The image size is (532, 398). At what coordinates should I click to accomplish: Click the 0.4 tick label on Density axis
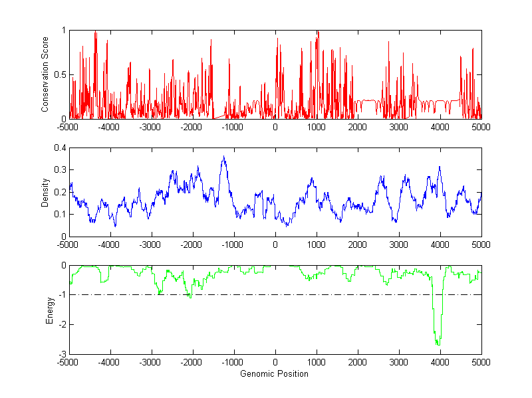[x=58, y=148]
